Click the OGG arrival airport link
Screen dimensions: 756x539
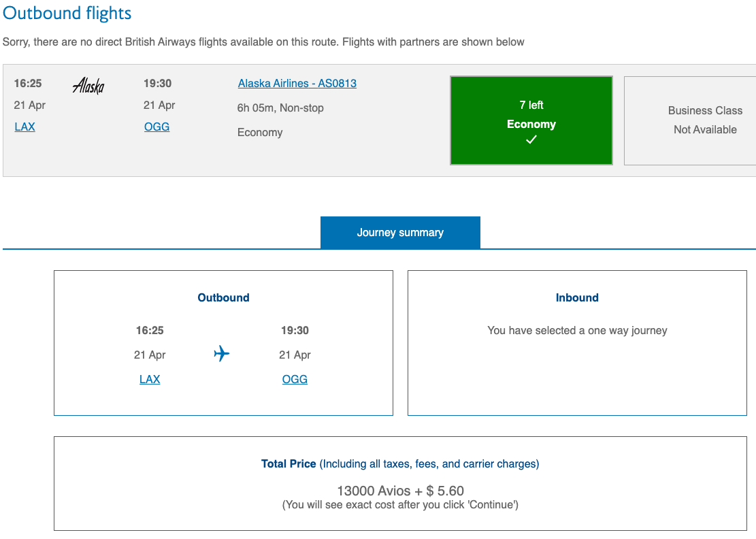tap(157, 127)
